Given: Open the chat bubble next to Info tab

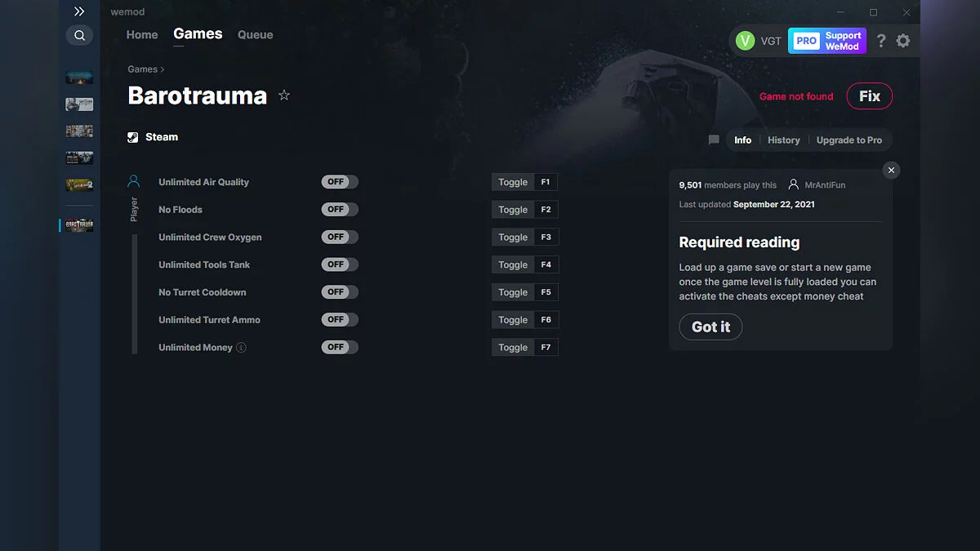Looking at the screenshot, I should click(713, 140).
